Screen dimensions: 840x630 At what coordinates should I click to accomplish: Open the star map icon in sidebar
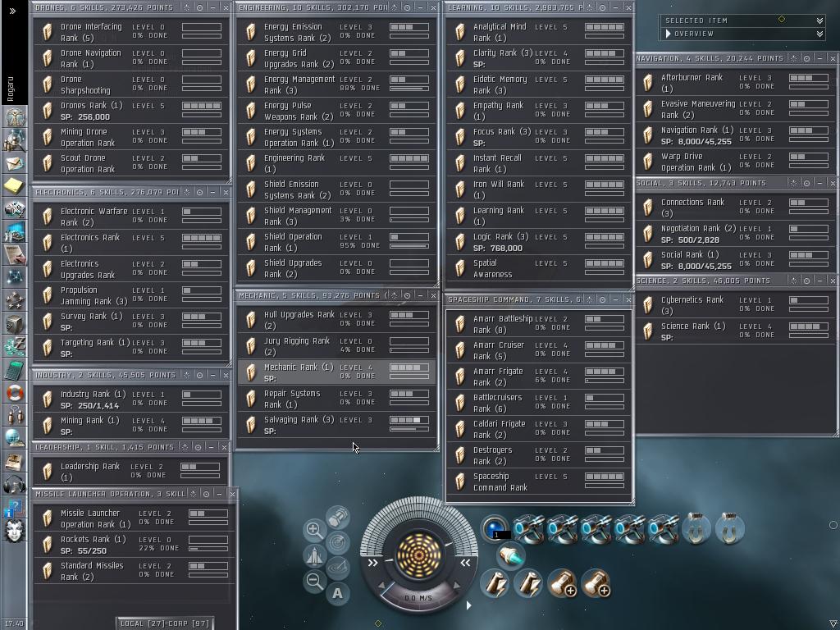(15, 277)
